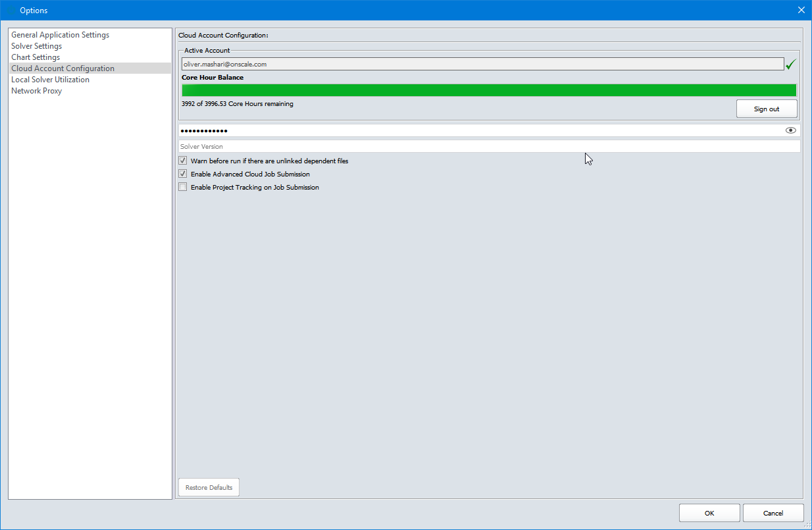Enable Project Tracking on Job Submission

click(182, 187)
